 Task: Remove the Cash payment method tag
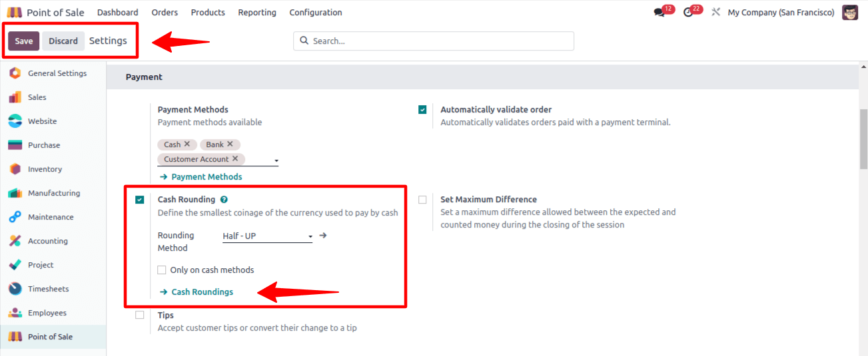[187, 144]
